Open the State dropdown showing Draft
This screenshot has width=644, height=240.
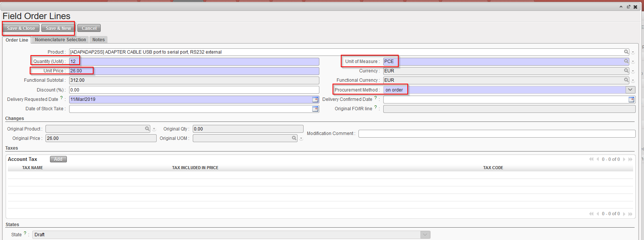tap(425, 235)
